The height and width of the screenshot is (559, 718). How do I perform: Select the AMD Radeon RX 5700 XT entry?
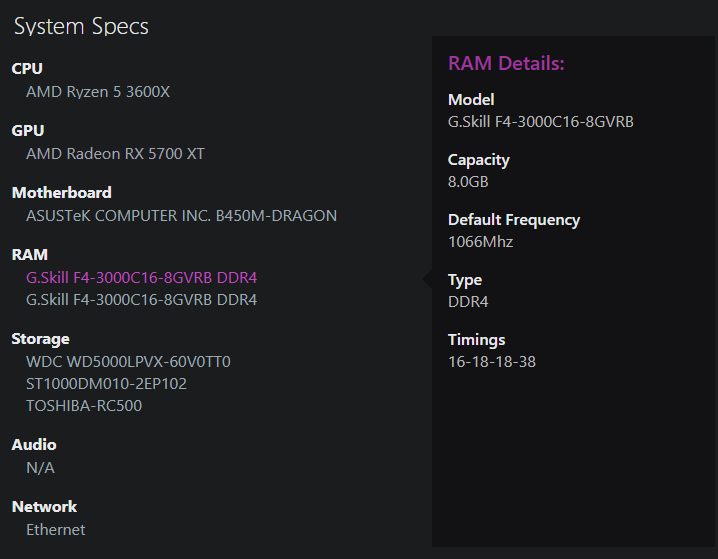coord(115,153)
